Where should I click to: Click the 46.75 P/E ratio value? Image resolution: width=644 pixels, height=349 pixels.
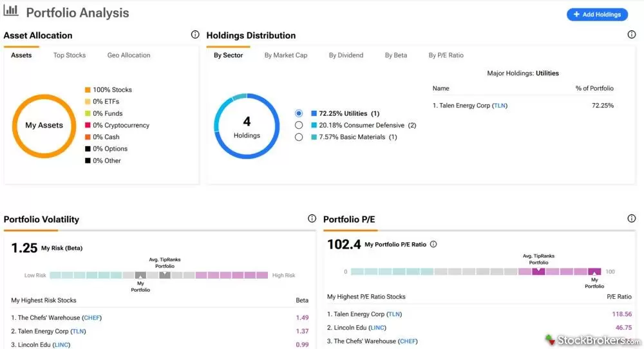623,328
